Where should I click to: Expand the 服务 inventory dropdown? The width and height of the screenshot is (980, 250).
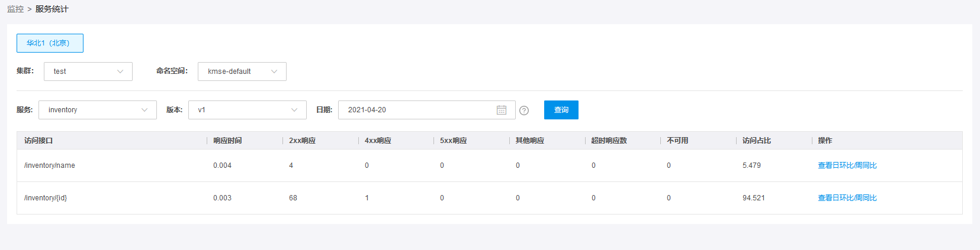pyautogui.click(x=98, y=110)
